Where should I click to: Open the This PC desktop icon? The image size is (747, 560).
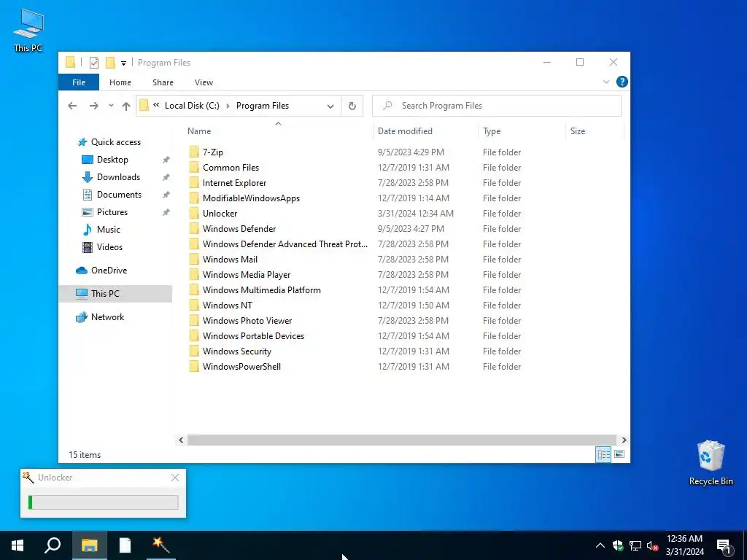point(28,30)
